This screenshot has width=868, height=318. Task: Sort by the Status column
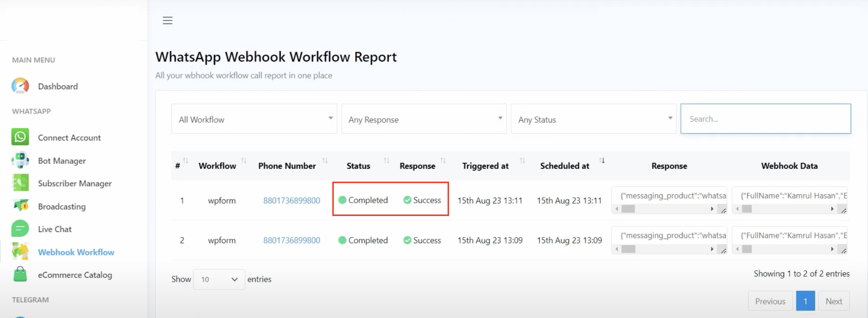(x=386, y=161)
